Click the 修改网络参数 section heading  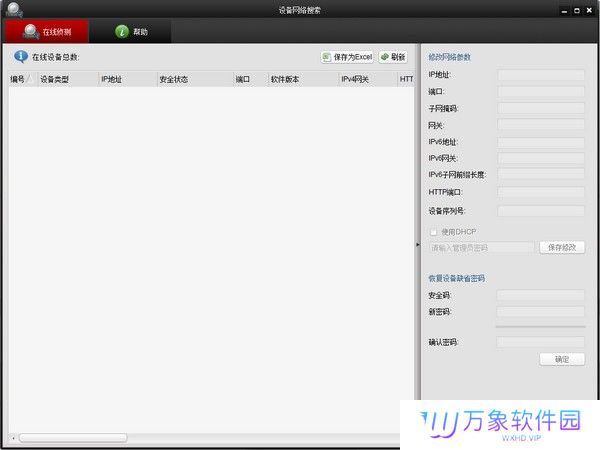pyautogui.click(x=449, y=57)
